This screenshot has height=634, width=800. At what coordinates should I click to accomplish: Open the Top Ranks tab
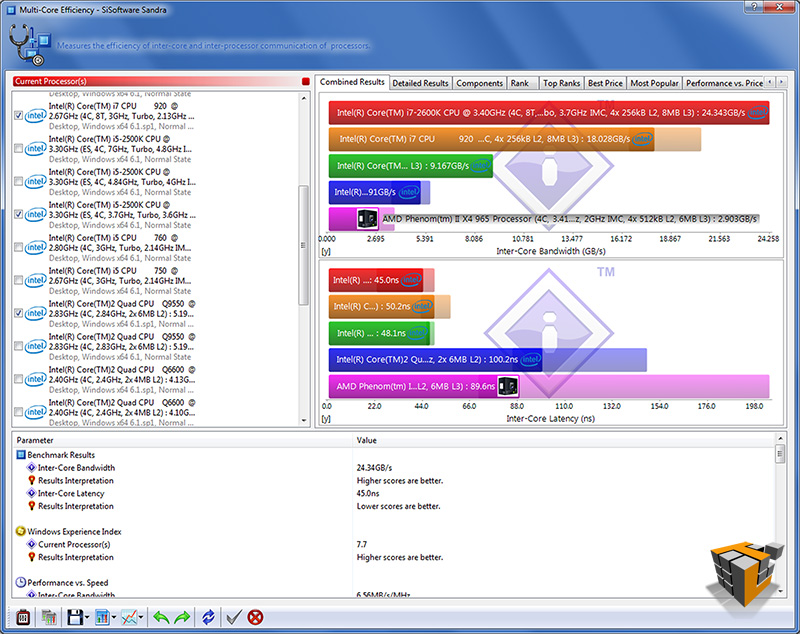coord(562,83)
